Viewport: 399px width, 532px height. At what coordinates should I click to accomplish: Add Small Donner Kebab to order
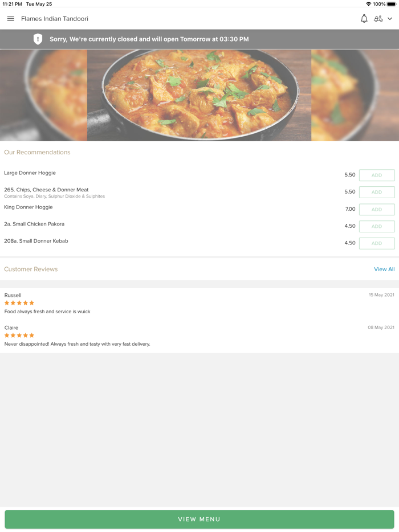(x=377, y=243)
